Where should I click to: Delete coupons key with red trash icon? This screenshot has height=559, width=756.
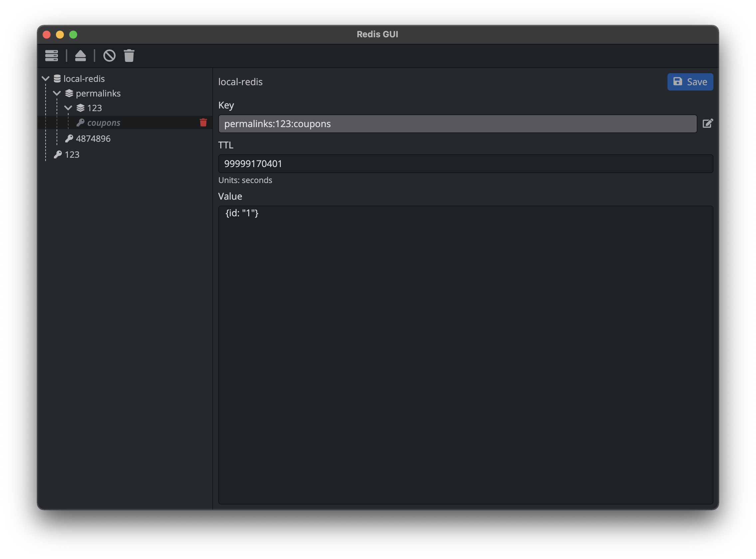pos(203,122)
